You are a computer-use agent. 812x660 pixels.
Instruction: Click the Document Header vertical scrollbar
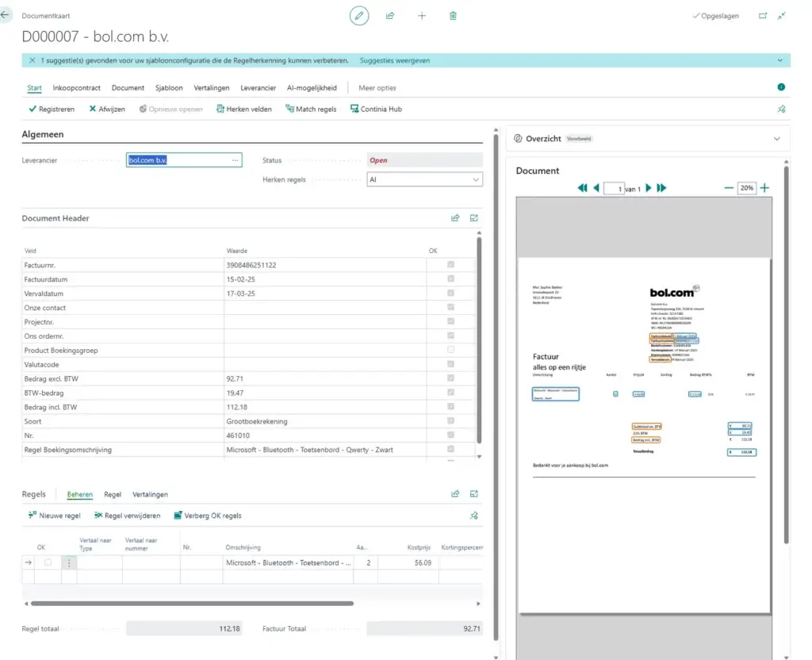[x=479, y=340]
